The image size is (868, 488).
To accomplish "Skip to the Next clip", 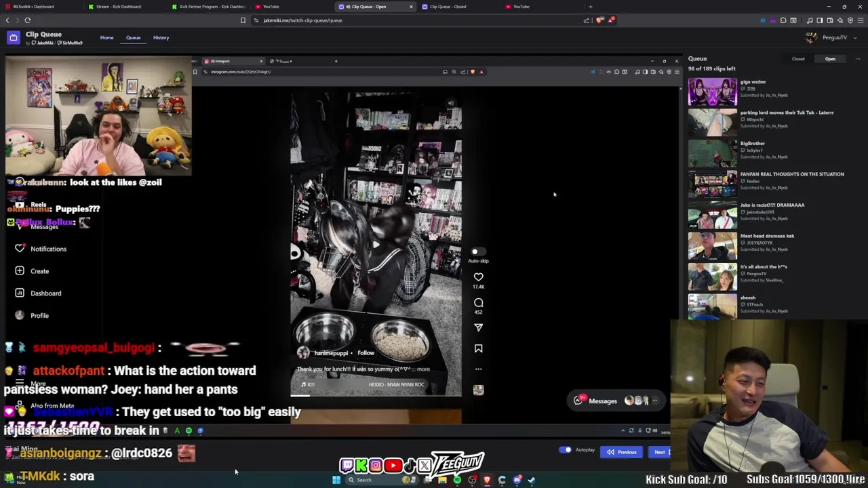I will (658, 452).
